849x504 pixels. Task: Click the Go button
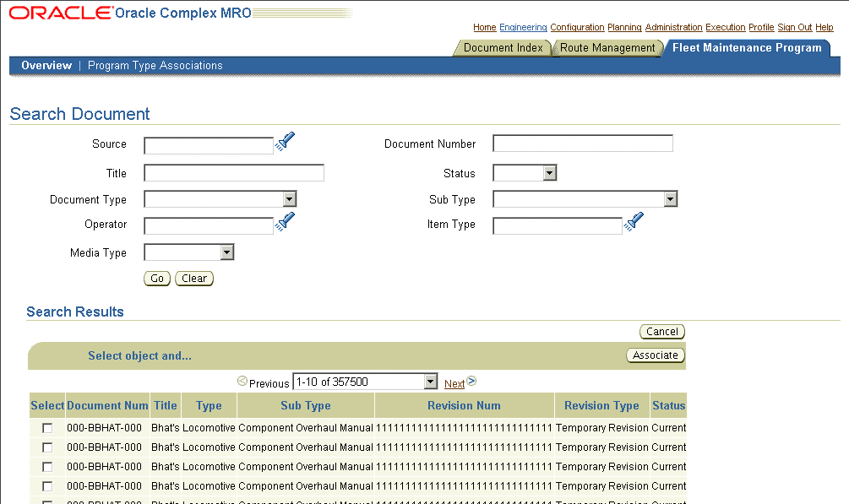(157, 279)
